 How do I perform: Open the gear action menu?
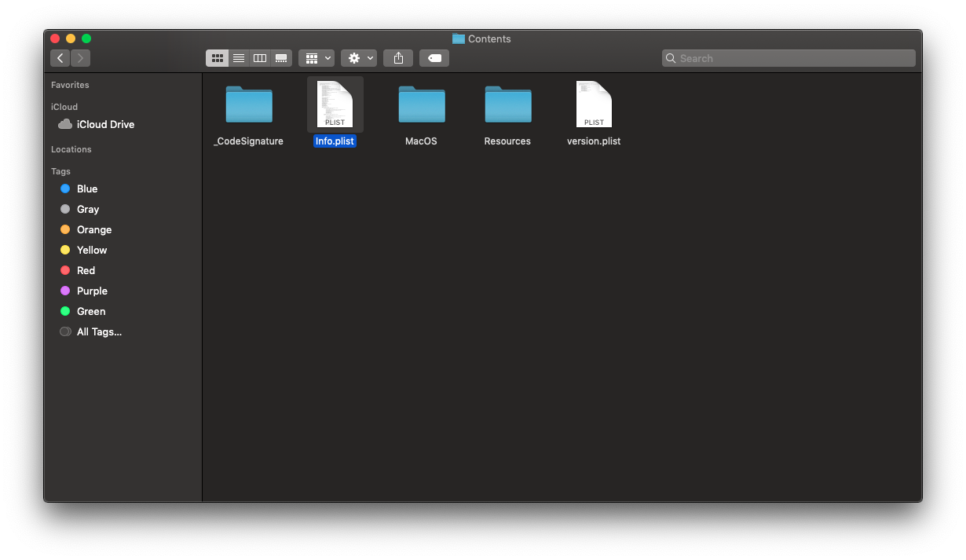pyautogui.click(x=359, y=58)
